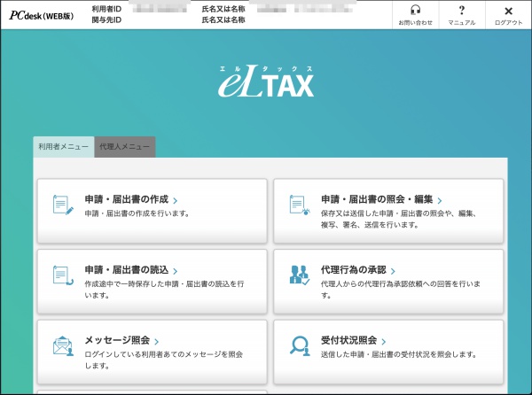This screenshot has width=532, height=395.
Task: Click description starting ログインしている利用者あて
Action: coord(164,360)
